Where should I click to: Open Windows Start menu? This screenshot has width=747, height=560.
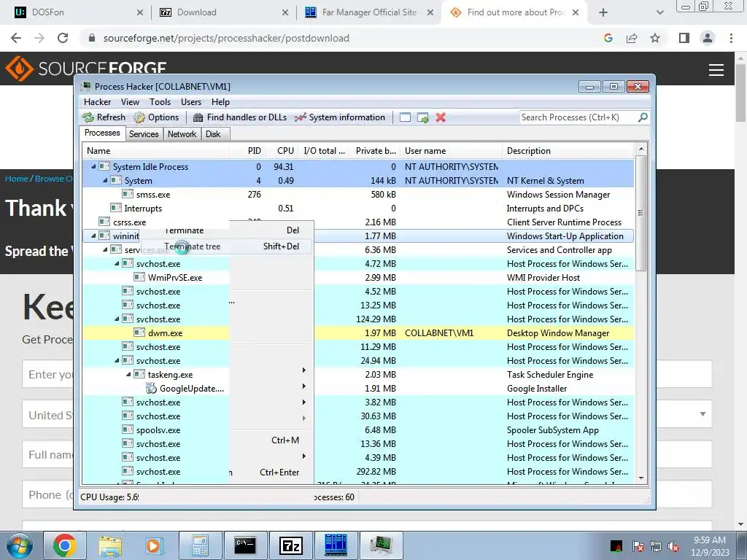point(19,545)
